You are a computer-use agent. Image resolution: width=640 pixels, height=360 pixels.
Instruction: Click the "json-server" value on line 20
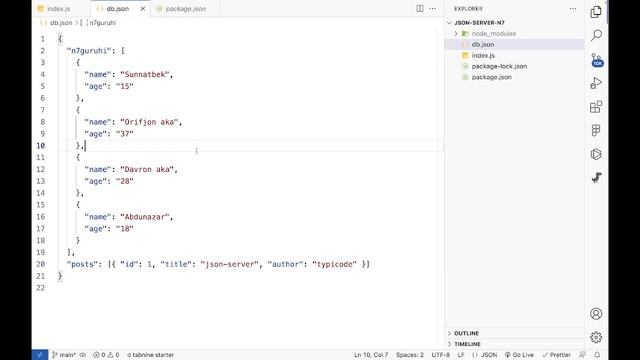(229, 264)
